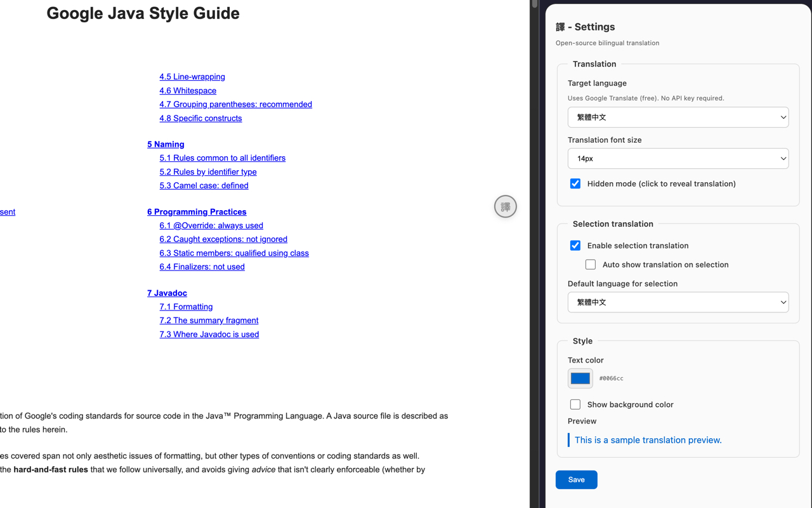Disable Enable selection translation checkbox
The image size is (812, 508).
tap(575, 246)
